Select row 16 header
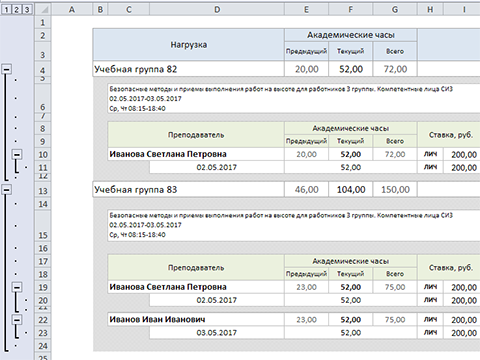 (x=43, y=248)
